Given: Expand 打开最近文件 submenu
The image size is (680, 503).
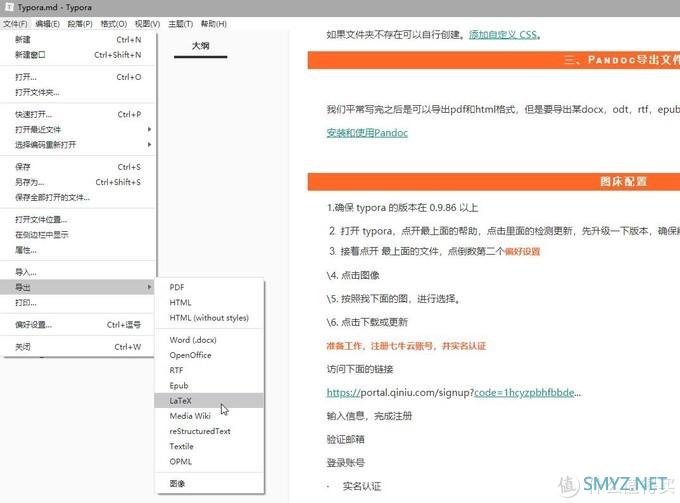Looking at the screenshot, I should pyautogui.click(x=78, y=130).
